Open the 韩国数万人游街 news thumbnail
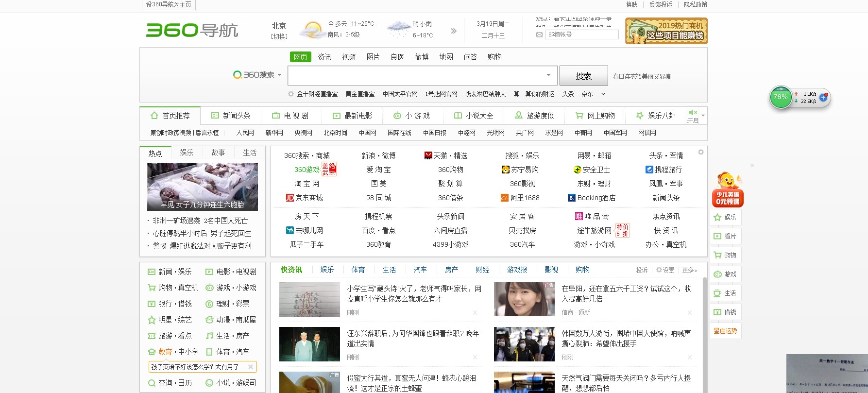The height and width of the screenshot is (393, 868). [x=524, y=344]
